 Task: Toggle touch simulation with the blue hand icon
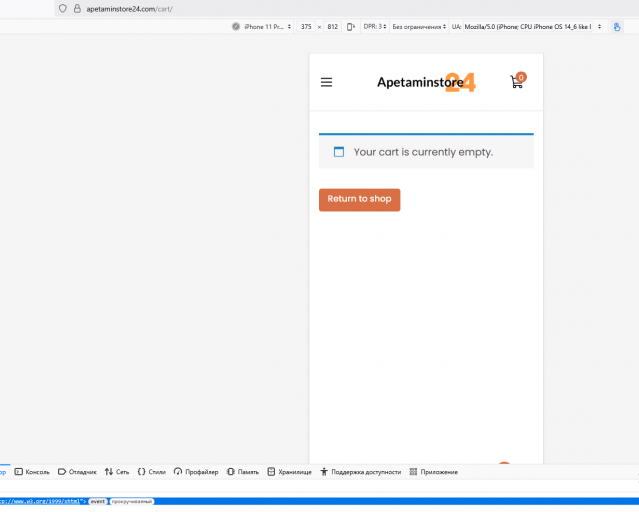tap(617, 27)
